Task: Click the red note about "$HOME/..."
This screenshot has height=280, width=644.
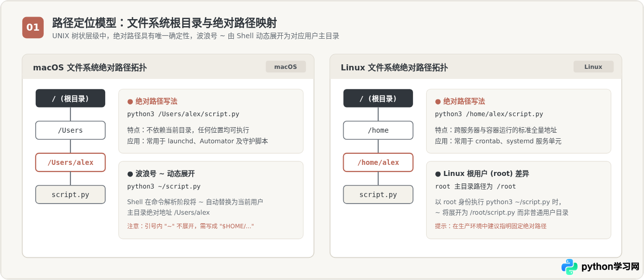Action: coord(191,226)
